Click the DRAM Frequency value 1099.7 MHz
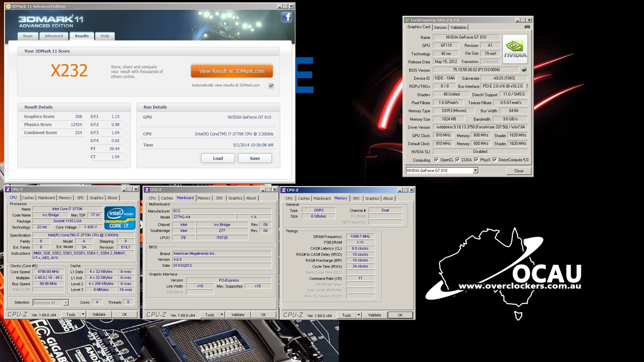 [360, 236]
